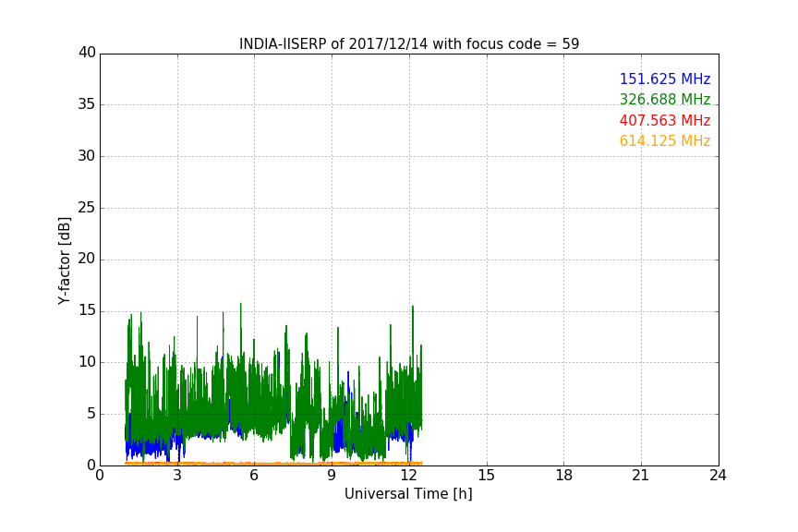
Task: Click the 'Universal Time [h]' axis label
Action: (408, 494)
